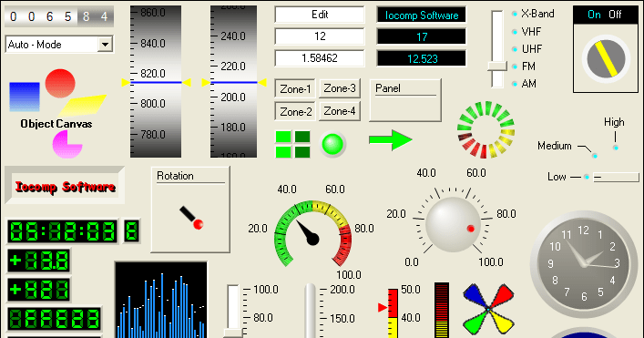Click the slider thumb on 100.0 scale
This screenshot has width=644, height=338.
(233, 333)
